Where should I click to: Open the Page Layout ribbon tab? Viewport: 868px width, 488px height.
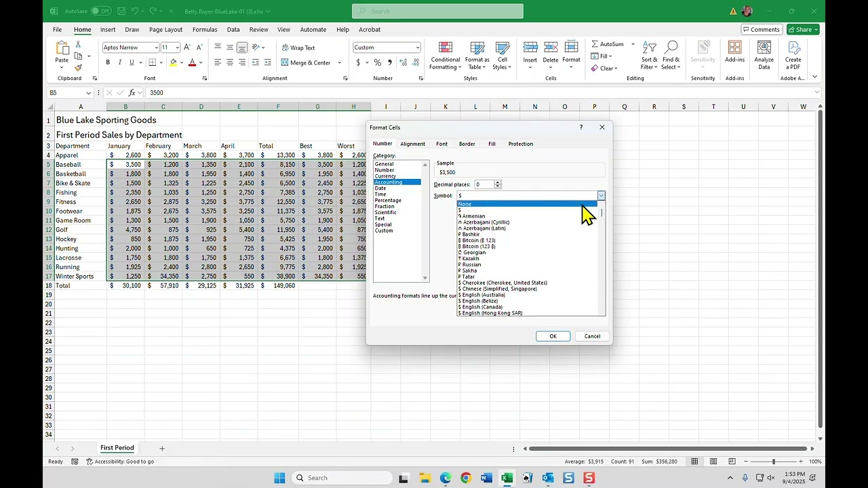[x=165, y=30]
